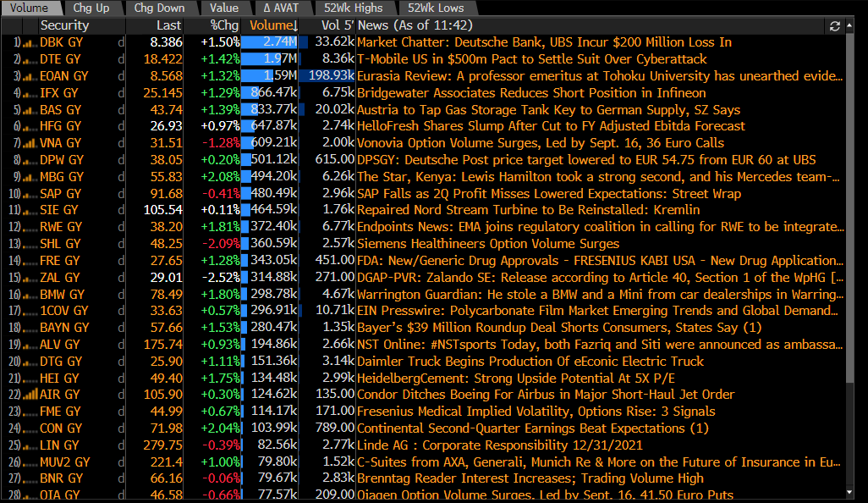Screen dimensions: 868x503
Task: Open the DBK GY chart icon
Action: pyautogui.click(x=30, y=42)
